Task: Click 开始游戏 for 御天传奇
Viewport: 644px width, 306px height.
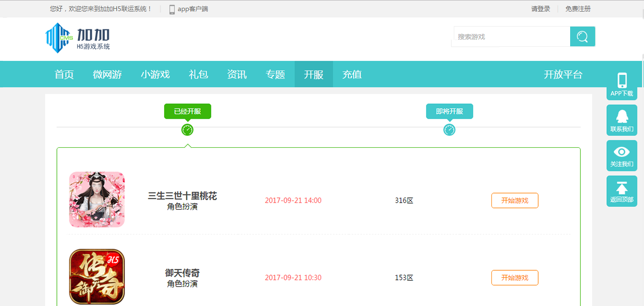Action: coord(515,278)
